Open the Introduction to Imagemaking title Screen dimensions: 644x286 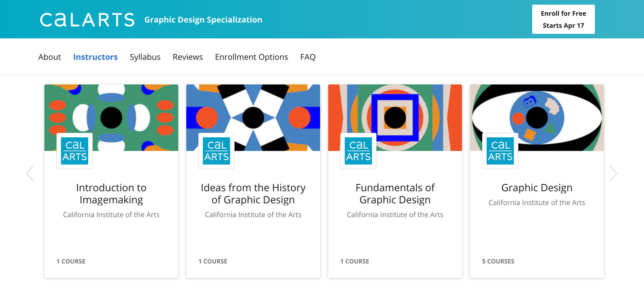111,193
